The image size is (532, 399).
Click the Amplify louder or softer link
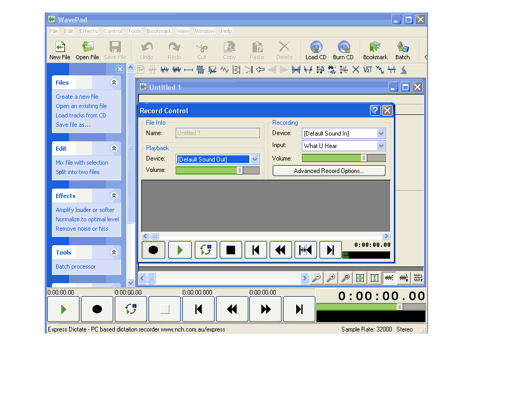coord(85,210)
